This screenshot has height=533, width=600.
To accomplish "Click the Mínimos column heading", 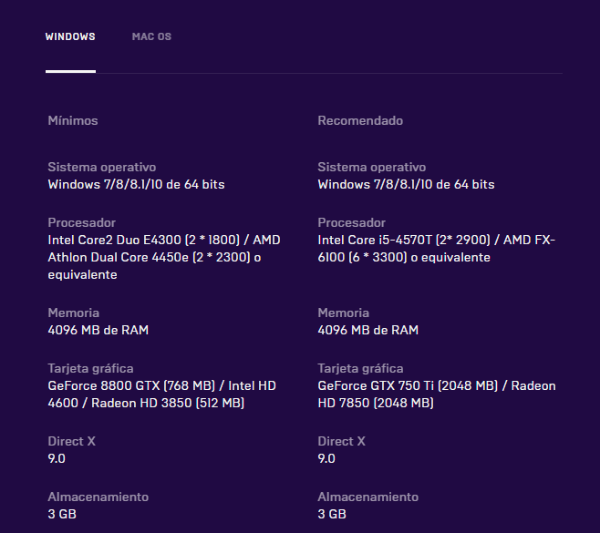I will click(x=73, y=121).
